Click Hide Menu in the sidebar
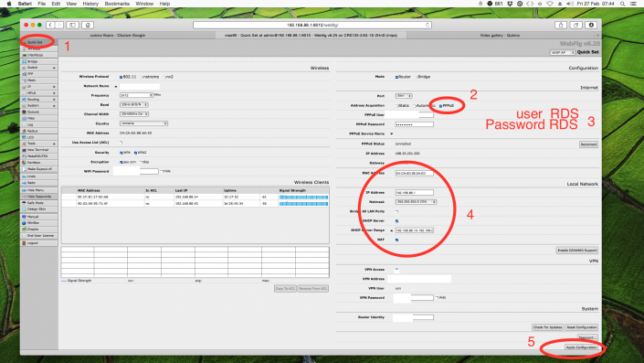The image size is (644, 363). click(39, 190)
